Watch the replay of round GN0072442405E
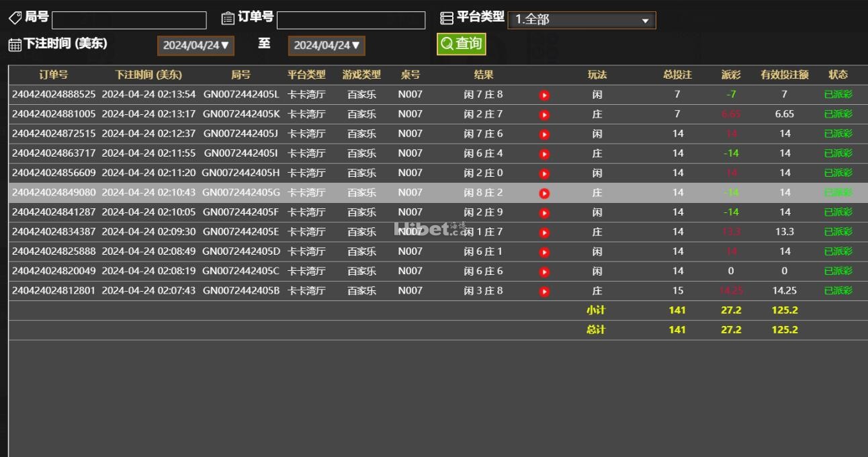 click(x=544, y=233)
